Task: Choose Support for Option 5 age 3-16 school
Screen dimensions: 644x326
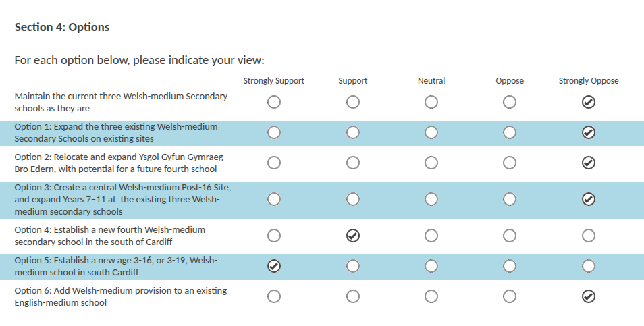Action: [x=353, y=266]
